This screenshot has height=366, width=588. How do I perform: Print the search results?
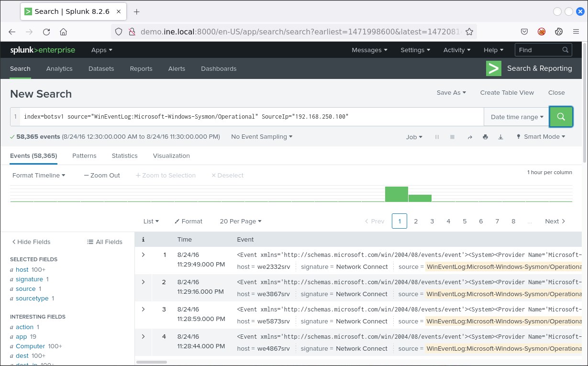tap(485, 137)
